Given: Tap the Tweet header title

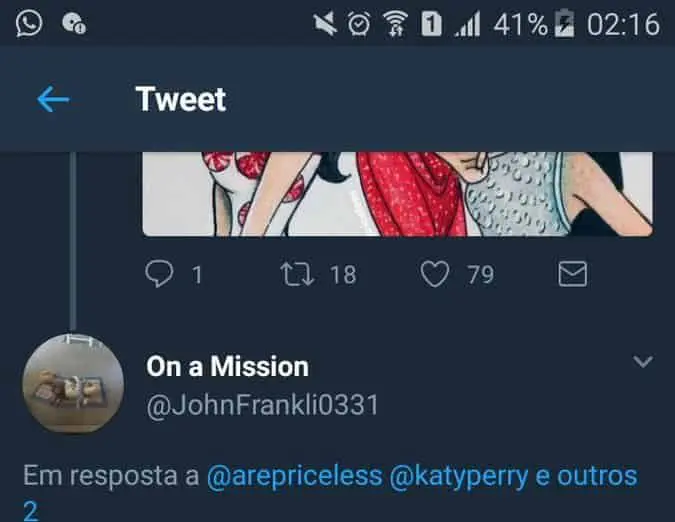Looking at the screenshot, I should pos(180,99).
